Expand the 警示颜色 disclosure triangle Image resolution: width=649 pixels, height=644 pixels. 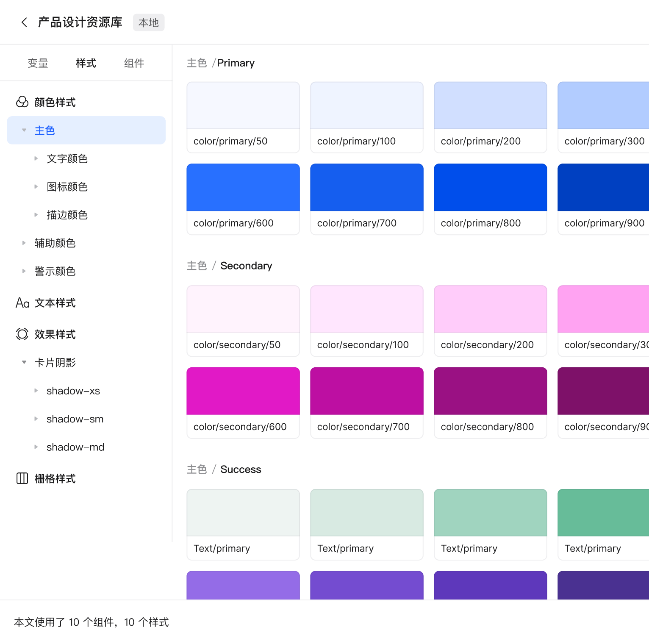tap(24, 271)
